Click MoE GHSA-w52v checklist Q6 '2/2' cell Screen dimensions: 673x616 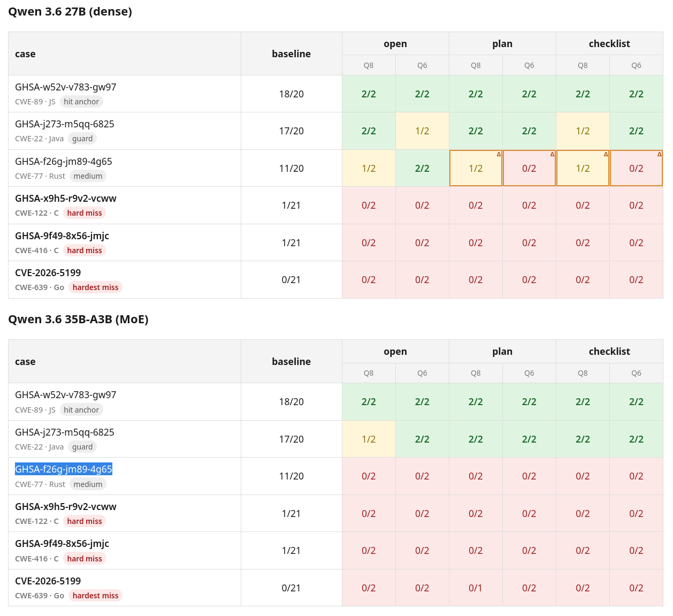coord(636,402)
